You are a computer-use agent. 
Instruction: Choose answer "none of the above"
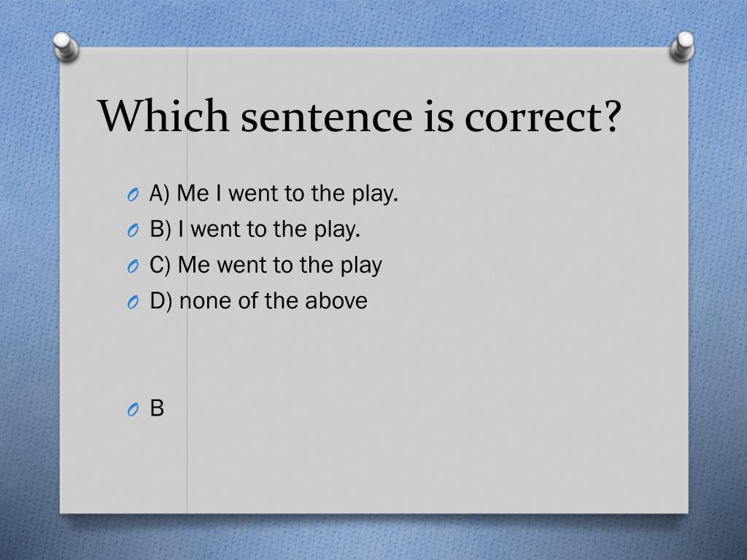pyautogui.click(x=274, y=301)
